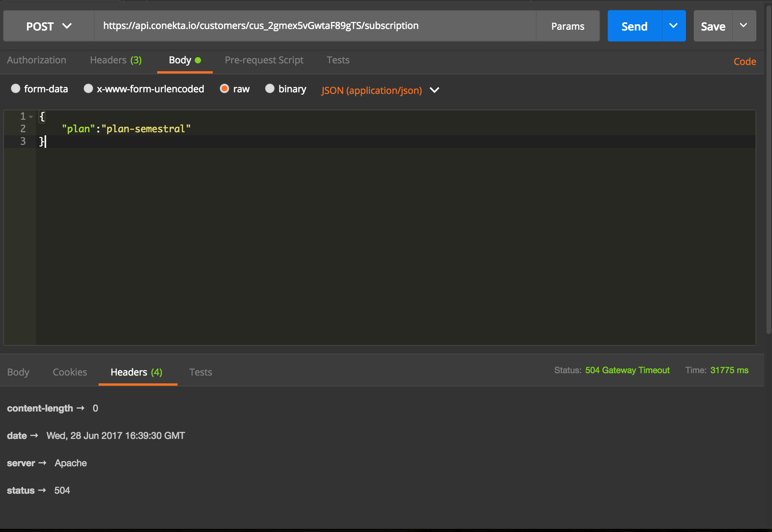
Task: Click the Params button beside the URL
Action: point(567,26)
